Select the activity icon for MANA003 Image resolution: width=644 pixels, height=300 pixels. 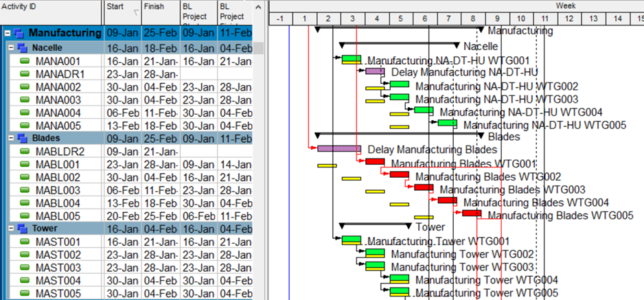click(x=25, y=100)
